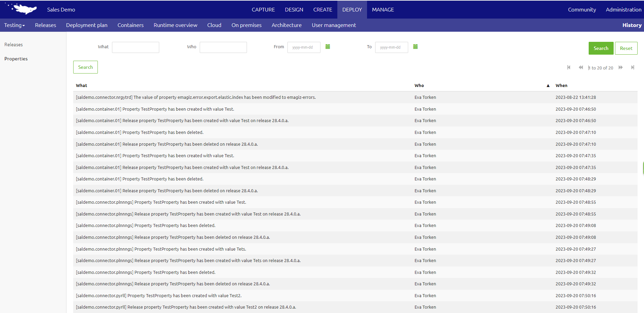Expand the Testing environment dropdown

[x=14, y=25]
